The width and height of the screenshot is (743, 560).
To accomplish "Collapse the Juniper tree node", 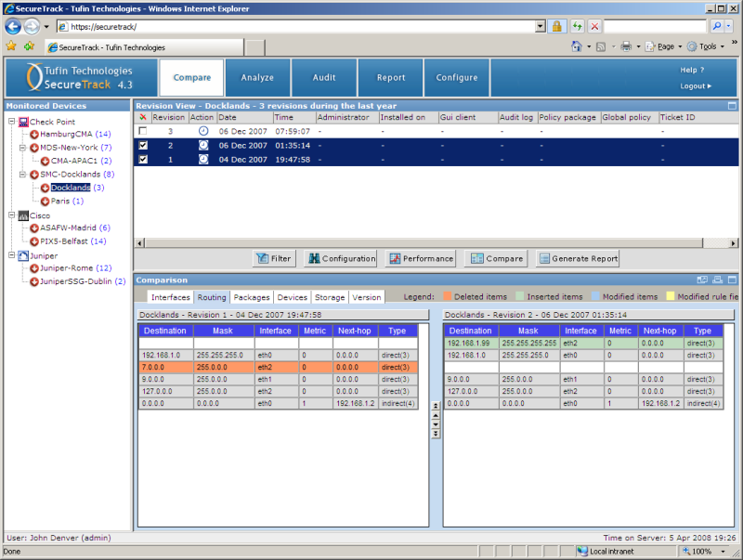I will pyautogui.click(x=12, y=255).
